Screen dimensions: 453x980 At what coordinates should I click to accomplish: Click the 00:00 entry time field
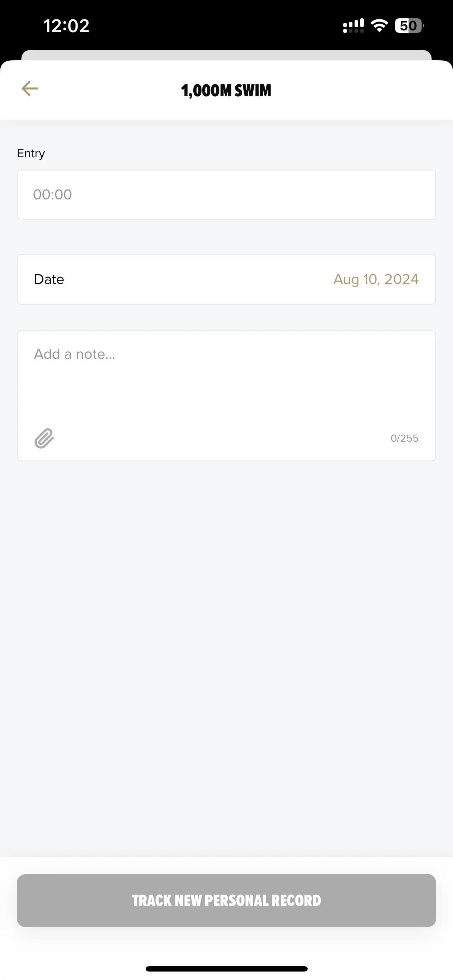[x=226, y=195]
